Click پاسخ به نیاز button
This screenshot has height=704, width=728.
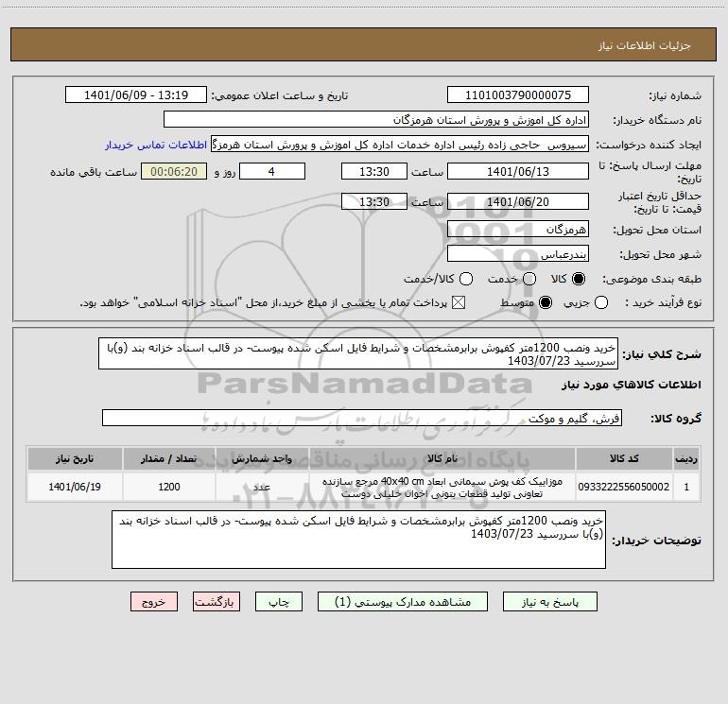pos(549,602)
